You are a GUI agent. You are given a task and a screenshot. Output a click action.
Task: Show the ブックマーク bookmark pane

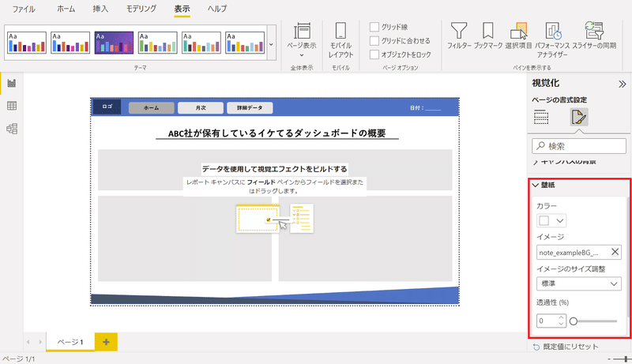click(488, 36)
